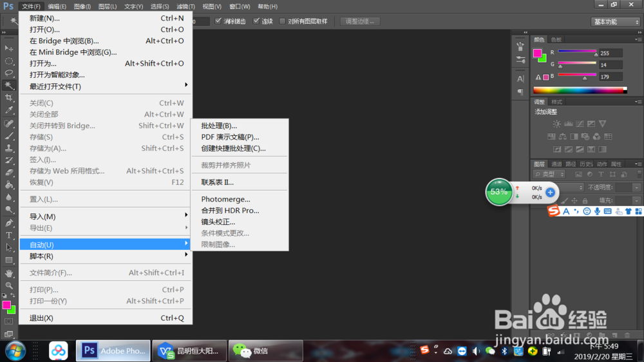Open the layer 类型 filter dropdown
This screenshot has height=362, width=644.
pyautogui.click(x=549, y=174)
